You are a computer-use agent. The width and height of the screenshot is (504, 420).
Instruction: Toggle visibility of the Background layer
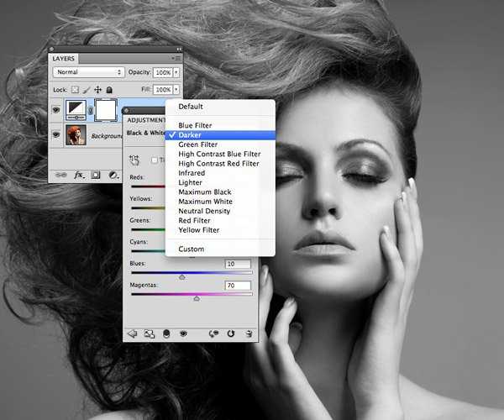pos(56,134)
